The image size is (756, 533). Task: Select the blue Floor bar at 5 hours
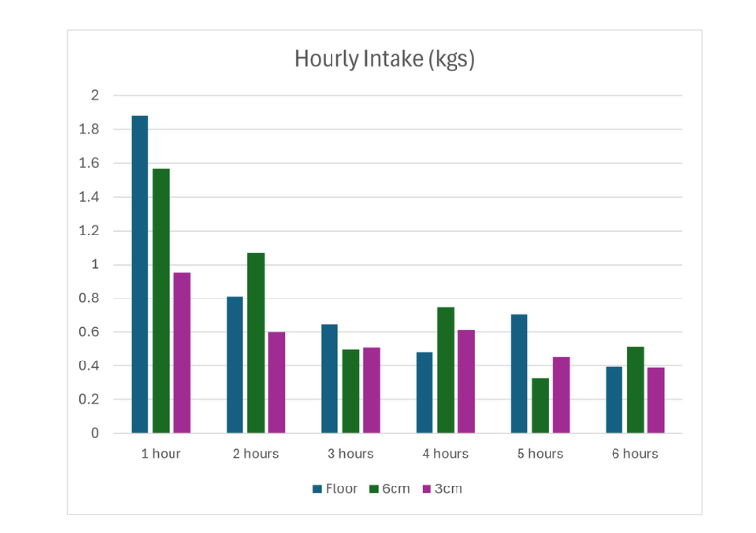pos(520,373)
